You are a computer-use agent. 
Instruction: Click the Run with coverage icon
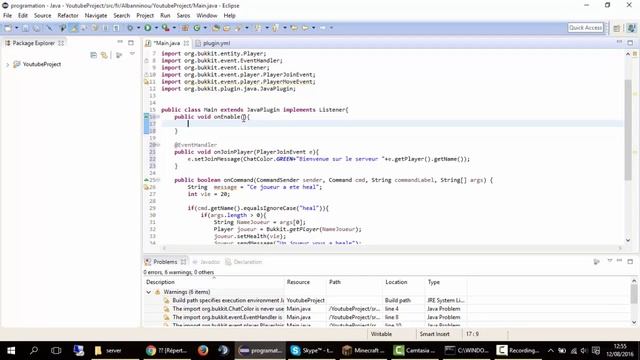pyautogui.click(x=165, y=28)
